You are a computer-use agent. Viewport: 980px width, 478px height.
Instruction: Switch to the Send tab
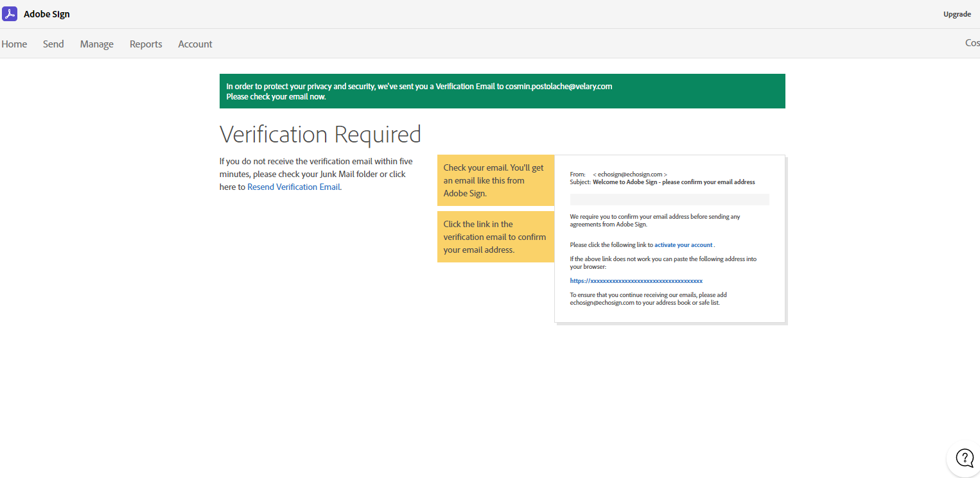pyautogui.click(x=53, y=44)
